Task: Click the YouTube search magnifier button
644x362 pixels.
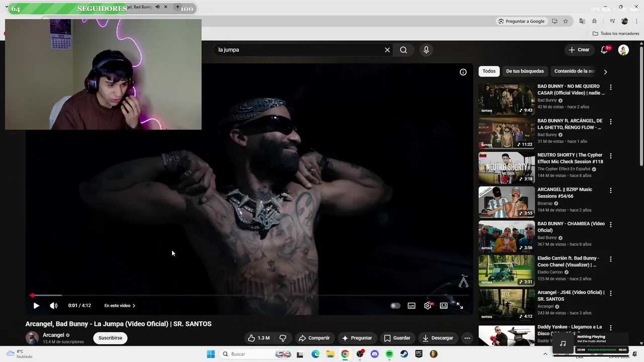Action: 404,50
